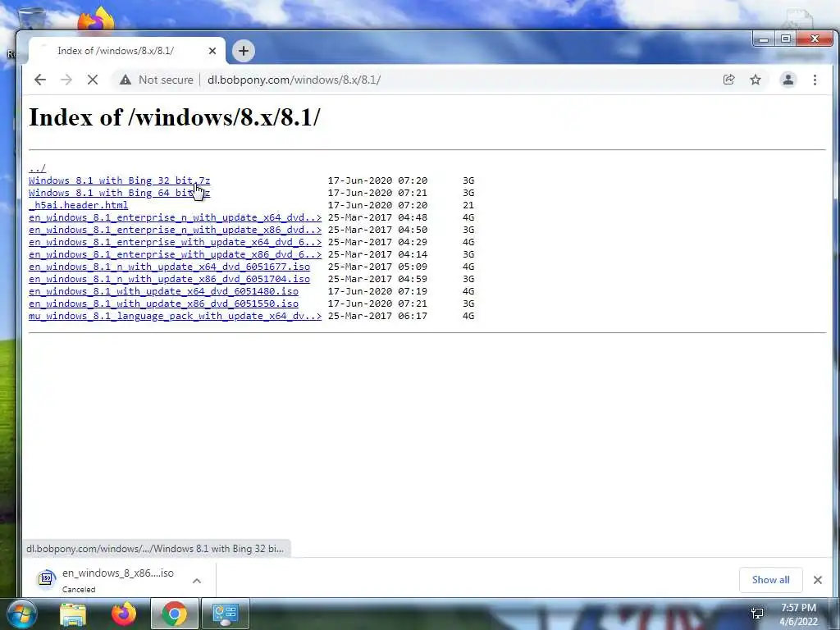
Task: Open the Windows Start menu
Action: [x=21, y=614]
